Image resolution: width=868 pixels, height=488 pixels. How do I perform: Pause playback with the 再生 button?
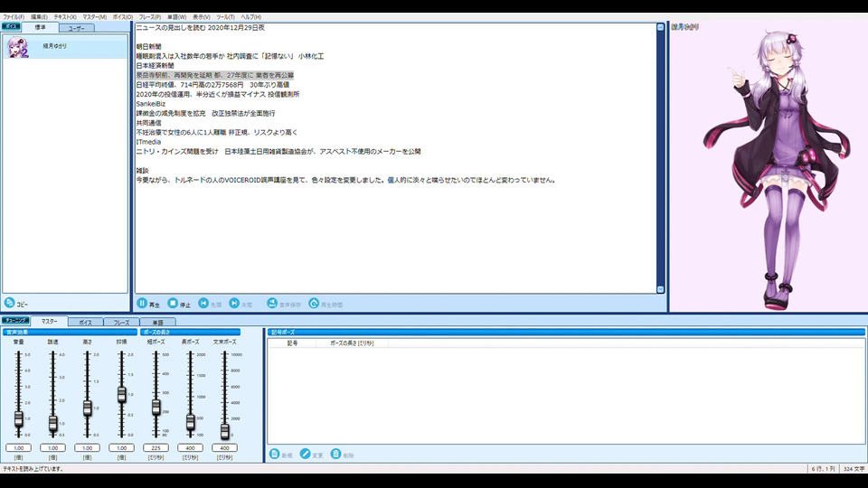click(147, 304)
